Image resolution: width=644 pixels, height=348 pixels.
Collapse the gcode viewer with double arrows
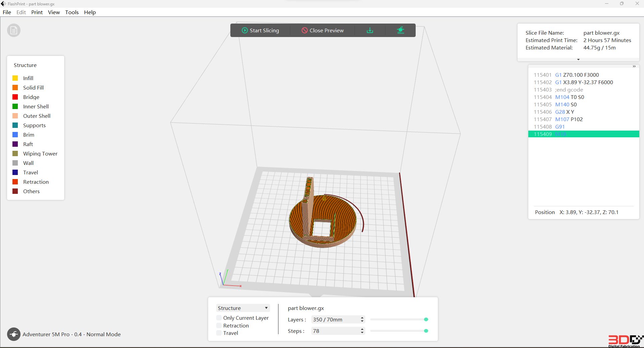point(634,66)
